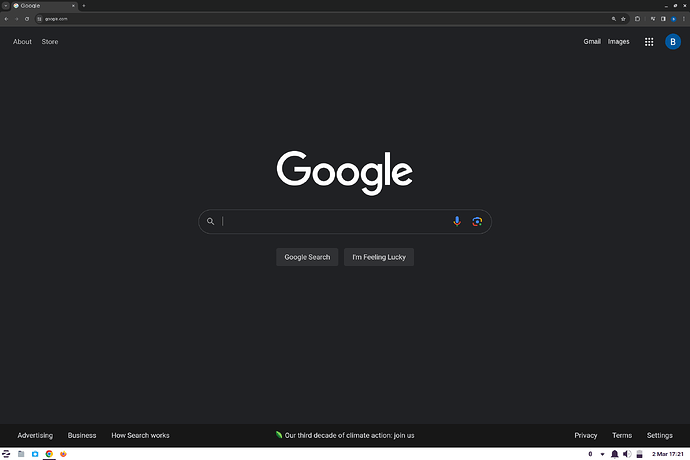The image size is (690, 460).
Task: Focus the google.com address bar
Action: coord(326,19)
